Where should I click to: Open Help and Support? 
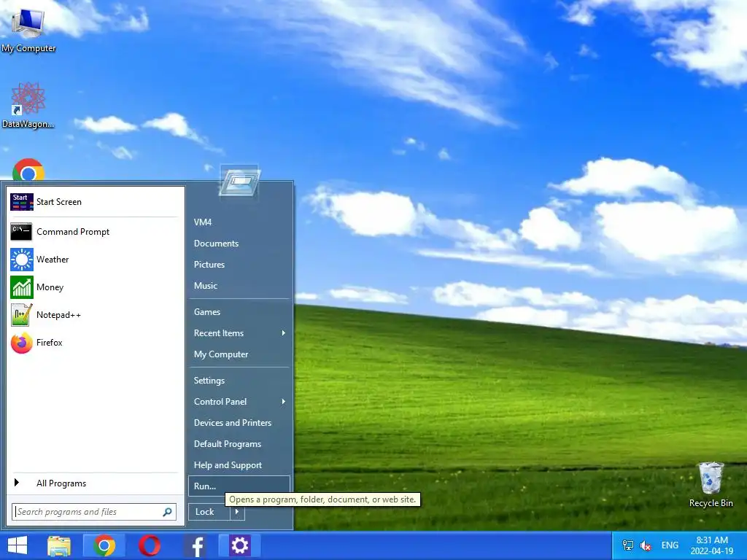click(x=228, y=465)
